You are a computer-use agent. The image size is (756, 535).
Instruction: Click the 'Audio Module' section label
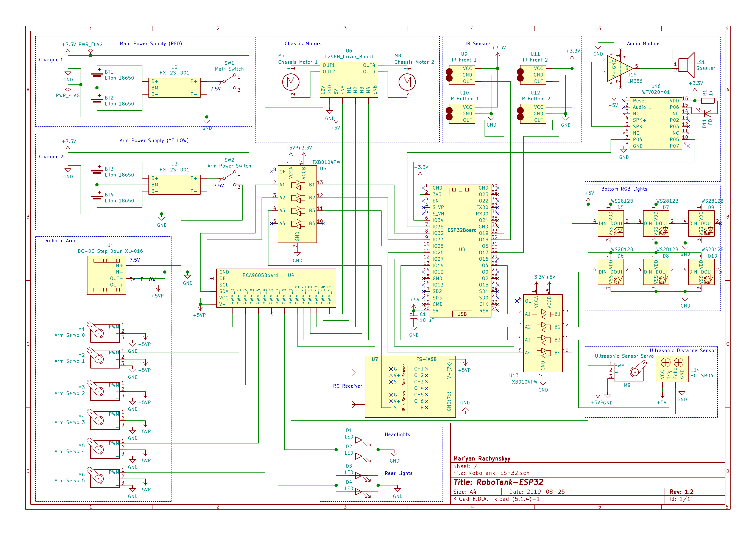point(643,44)
